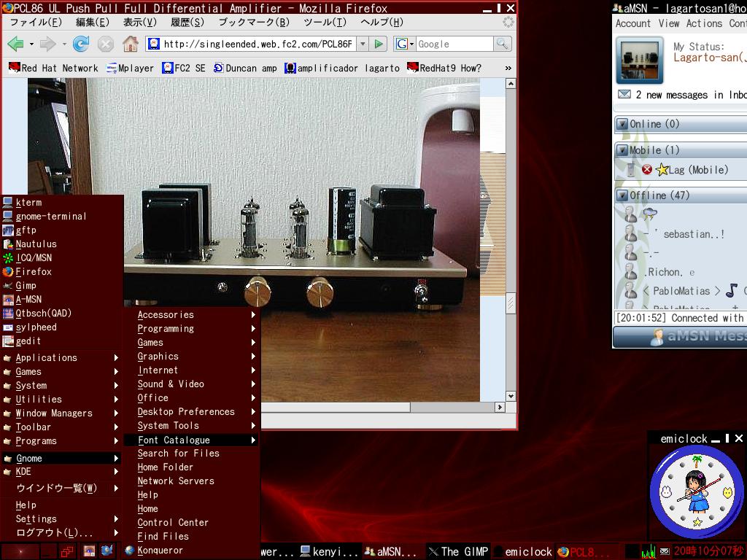Select the Firefox home icon

130,44
